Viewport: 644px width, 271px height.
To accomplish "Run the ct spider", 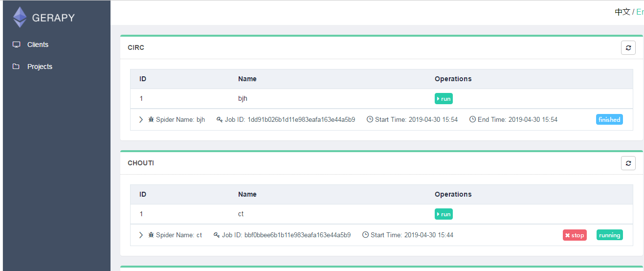I will pos(444,214).
